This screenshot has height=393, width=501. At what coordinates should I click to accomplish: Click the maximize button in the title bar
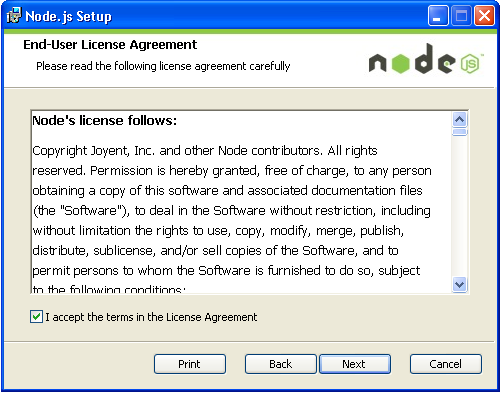tap(461, 15)
